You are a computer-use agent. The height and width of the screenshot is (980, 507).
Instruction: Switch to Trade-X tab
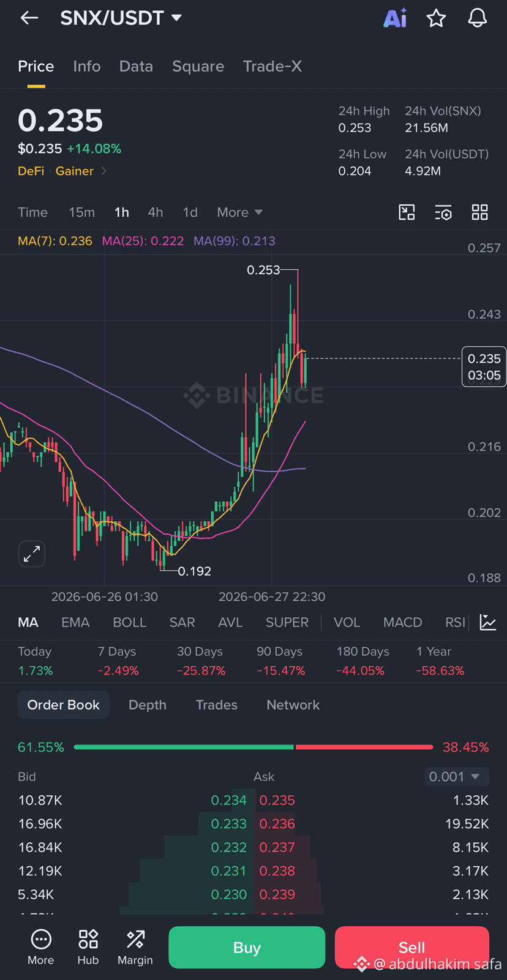pyautogui.click(x=272, y=66)
